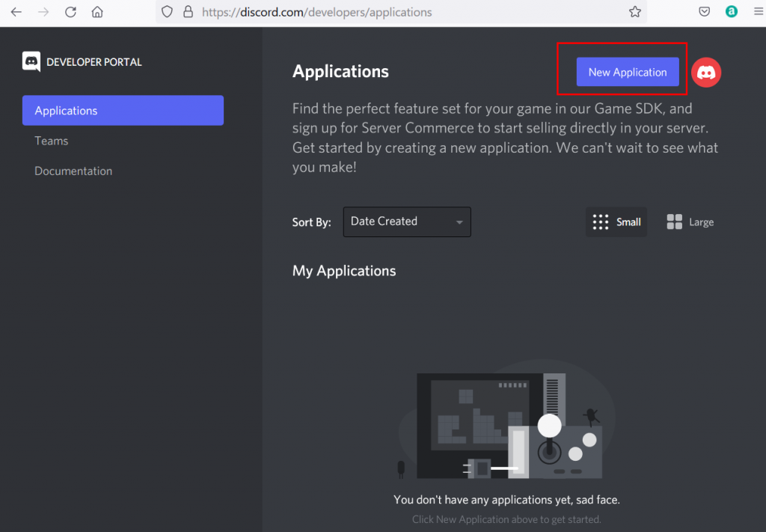Open the green account avatar icon
Screen dimensions: 766x532
click(732, 12)
